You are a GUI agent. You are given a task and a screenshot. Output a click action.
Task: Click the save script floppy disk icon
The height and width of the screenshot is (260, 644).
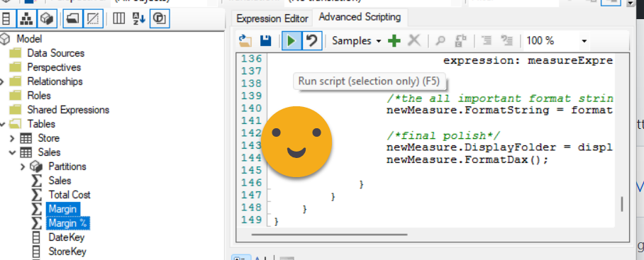coord(266,40)
